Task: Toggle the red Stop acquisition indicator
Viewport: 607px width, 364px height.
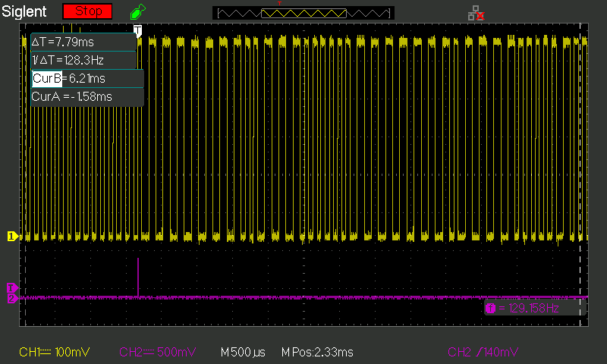Action: (x=87, y=12)
